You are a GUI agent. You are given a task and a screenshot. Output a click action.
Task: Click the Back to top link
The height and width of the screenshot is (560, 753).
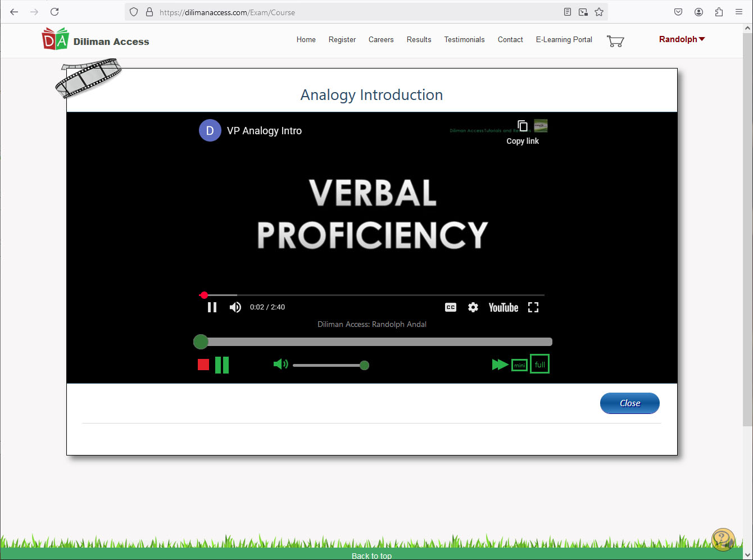tap(371, 556)
